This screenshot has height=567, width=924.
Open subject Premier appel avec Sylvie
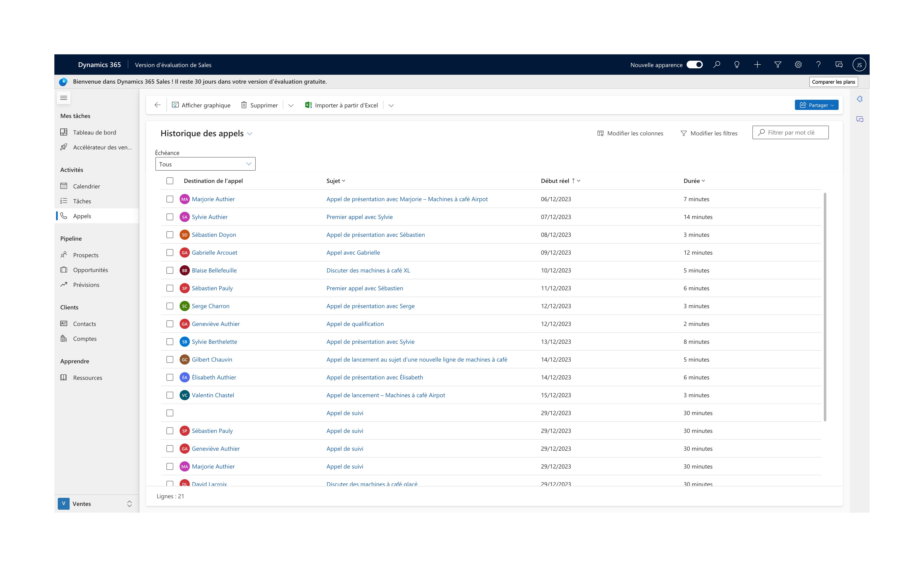tap(359, 217)
